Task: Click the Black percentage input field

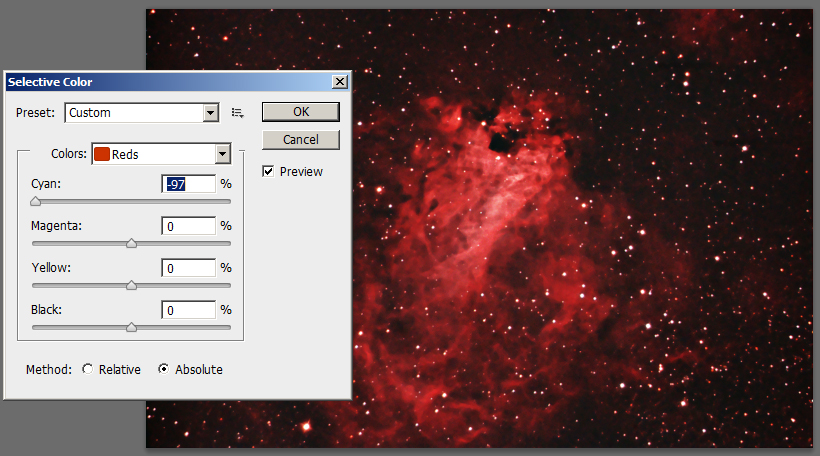Action: click(x=188, y=310)
